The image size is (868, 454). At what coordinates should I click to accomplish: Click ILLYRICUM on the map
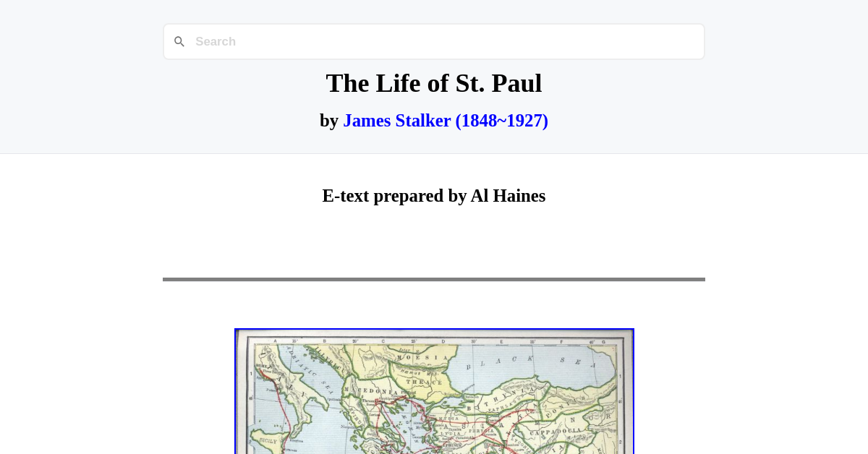coord(331,361)
